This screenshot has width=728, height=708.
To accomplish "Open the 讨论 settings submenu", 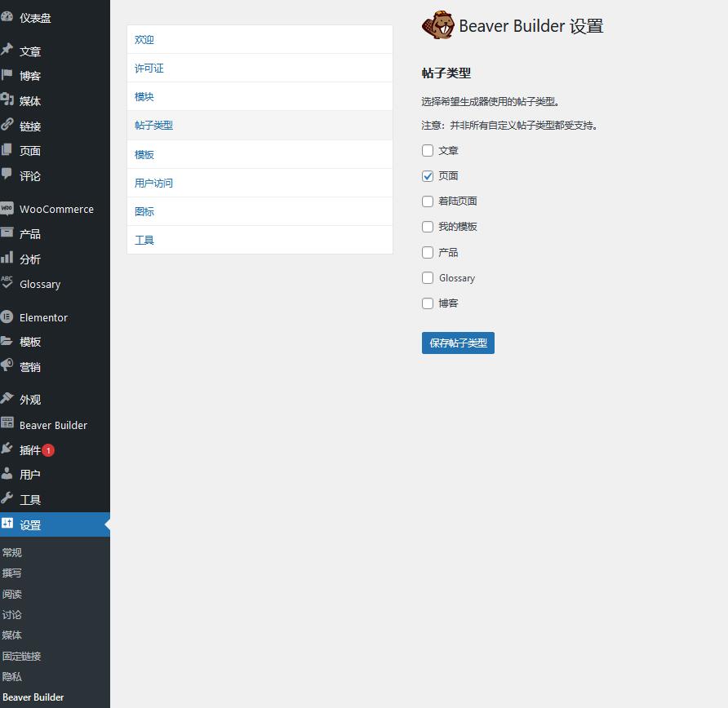I will (11, 615).
